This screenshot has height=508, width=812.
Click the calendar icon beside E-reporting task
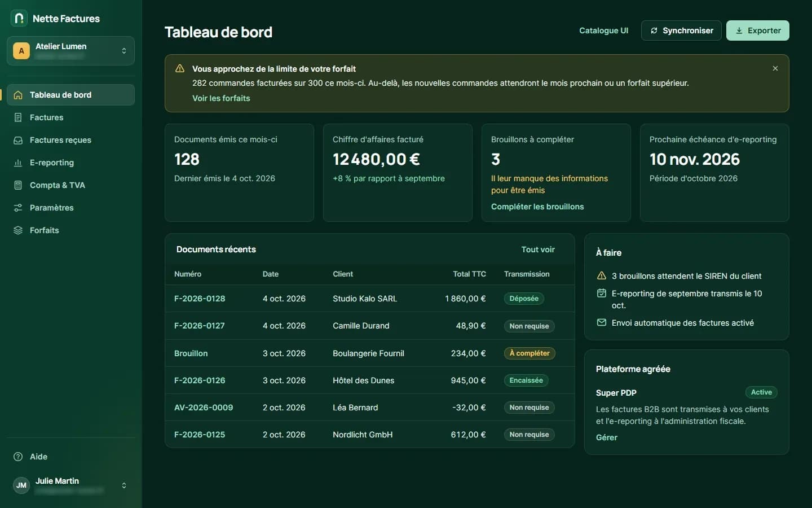pyautogui.click(x=602, y=294)
